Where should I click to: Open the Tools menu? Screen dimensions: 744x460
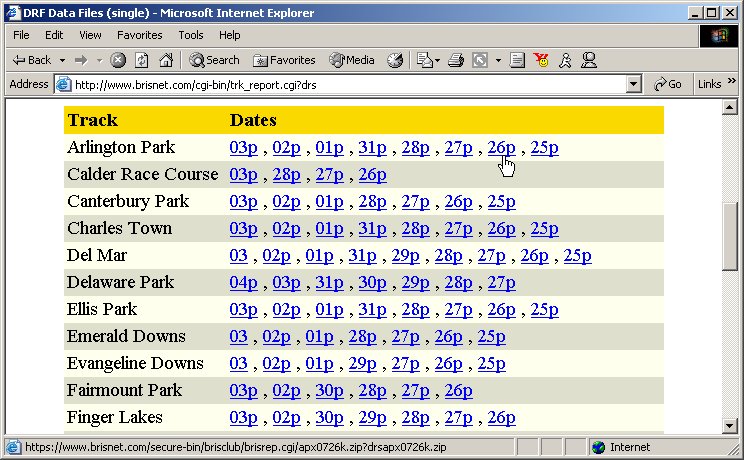click(x=190, y=35)
